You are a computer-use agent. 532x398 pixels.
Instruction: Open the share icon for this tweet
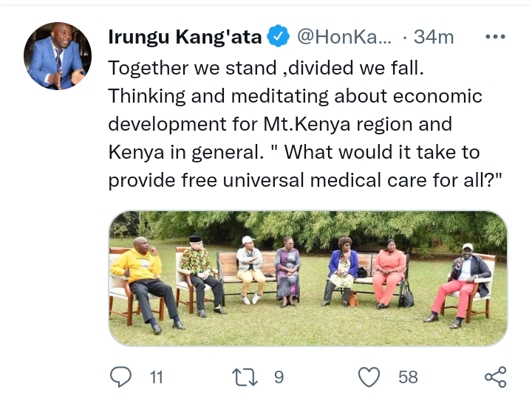coord(496,377)
